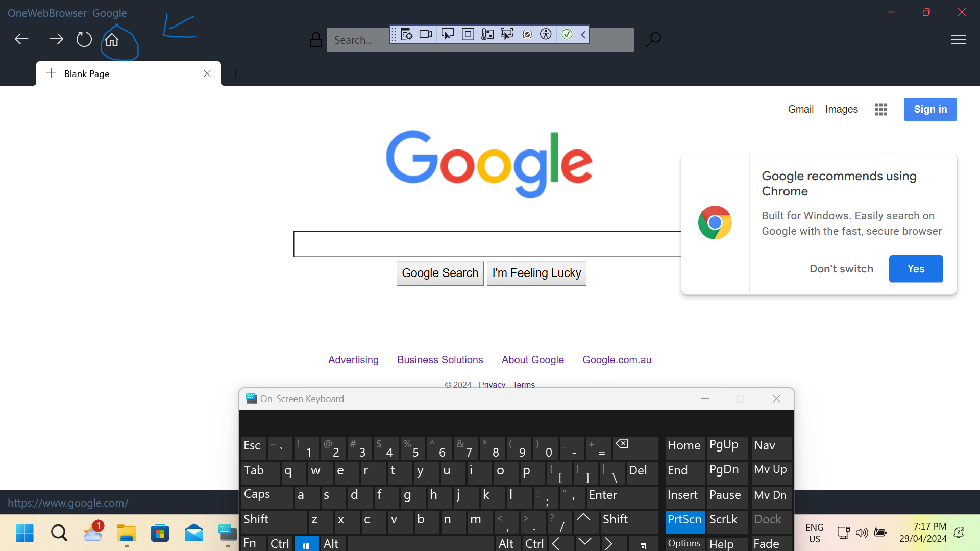This screenshot has height=551, width=980.
Task: Open the Privacy footer link
Action: click(492, 385)
